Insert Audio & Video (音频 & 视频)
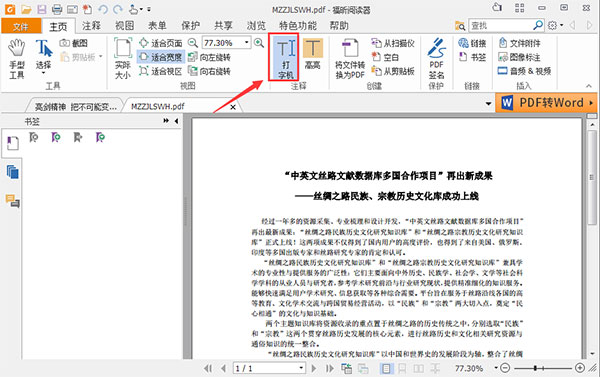Screen dimensions: 600x377 click(x=524, y=71)
